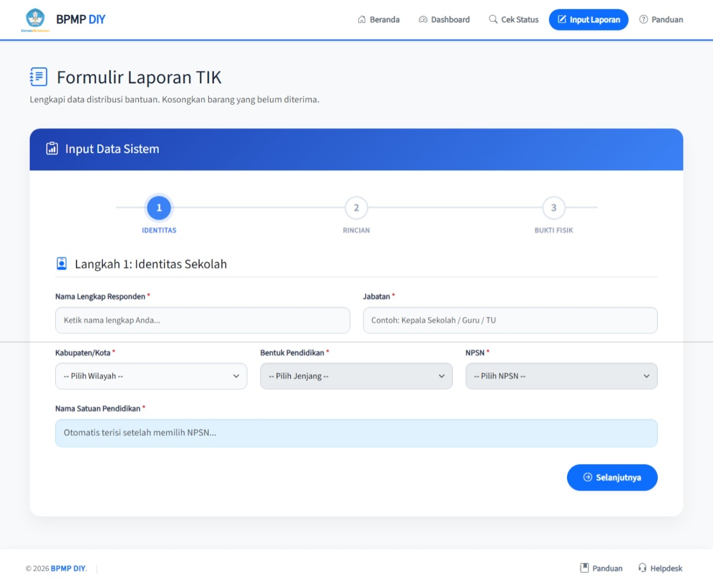Select step 2 Rincian circle
Viewport: 713px width, 588px height.
point(356,207)
